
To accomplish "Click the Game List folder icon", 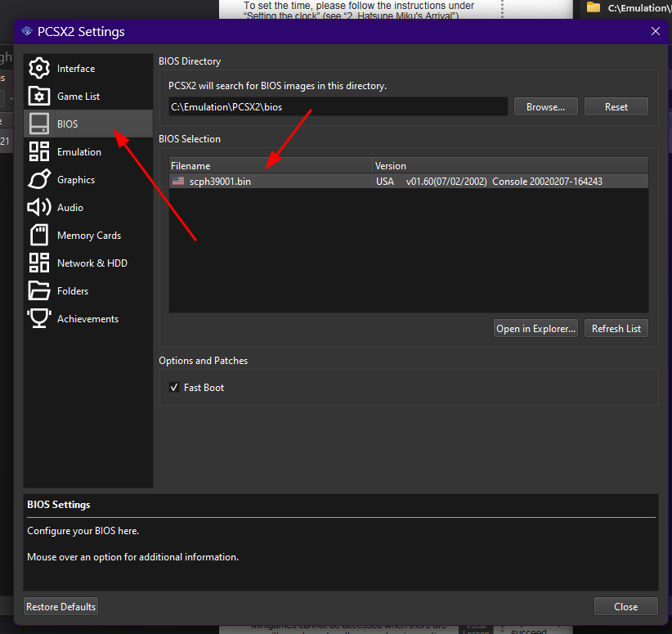I will [x=39, y=96].
